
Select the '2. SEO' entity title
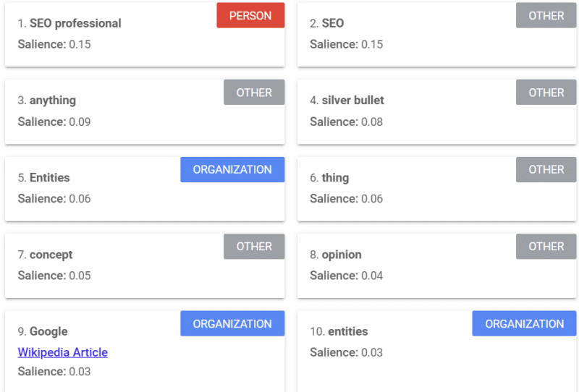[327, 23]
